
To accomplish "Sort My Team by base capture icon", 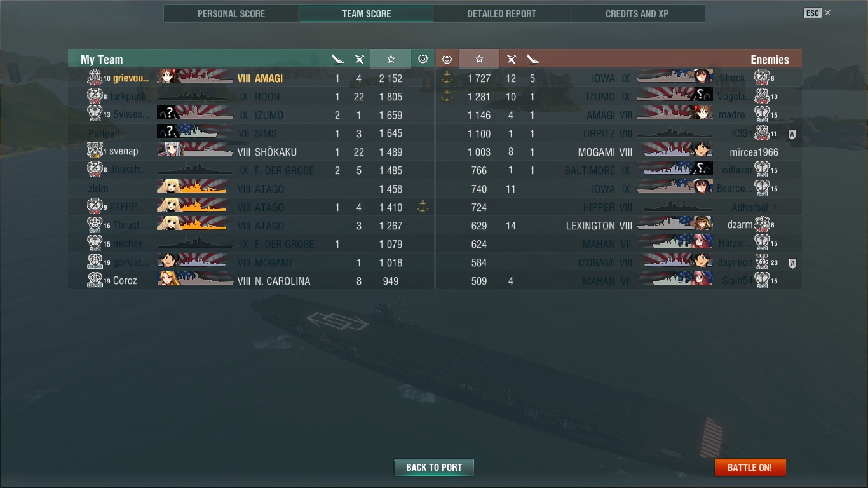I will pyautogui.click(x=423, y=59).
